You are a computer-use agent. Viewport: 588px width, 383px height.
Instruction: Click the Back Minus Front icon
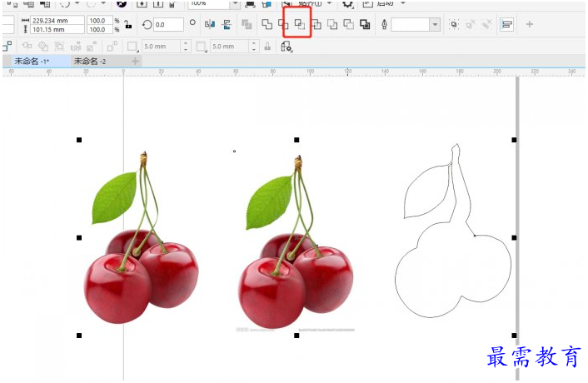pyautogui.click(x=348, y=24)
